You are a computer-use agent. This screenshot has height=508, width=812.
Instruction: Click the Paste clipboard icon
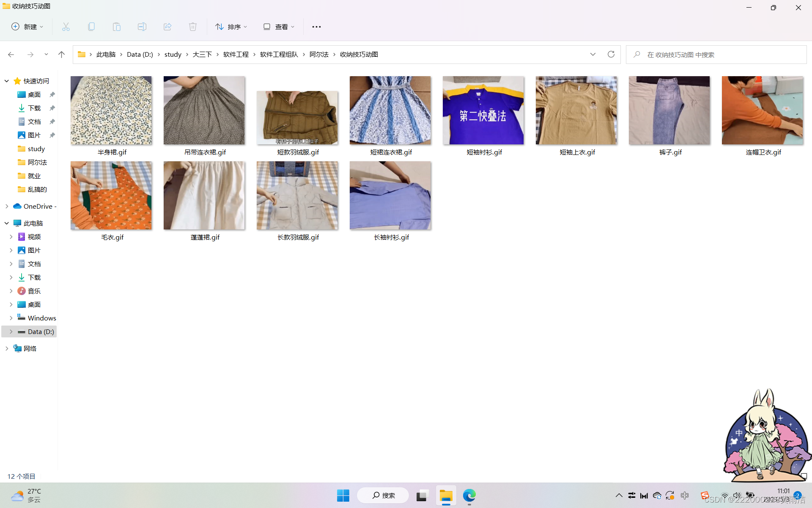(117, 27)
